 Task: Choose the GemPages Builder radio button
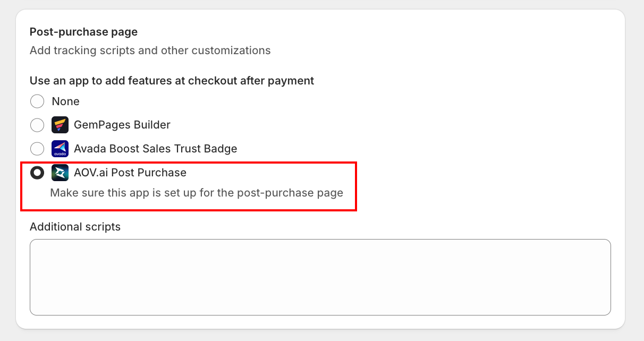coord(37,125)
